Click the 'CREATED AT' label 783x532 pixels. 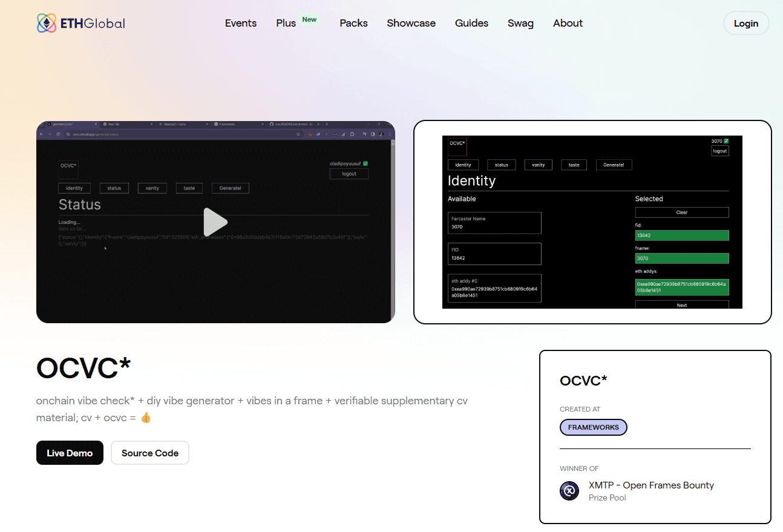580,409
